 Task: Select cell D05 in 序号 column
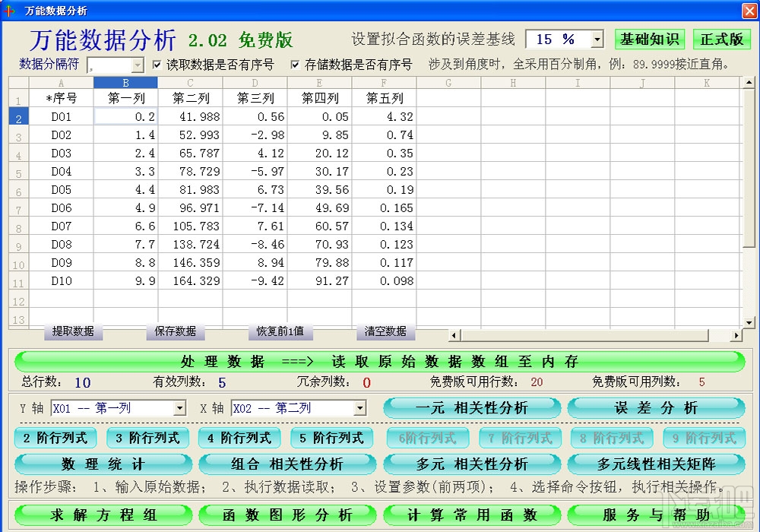[61, 190]
